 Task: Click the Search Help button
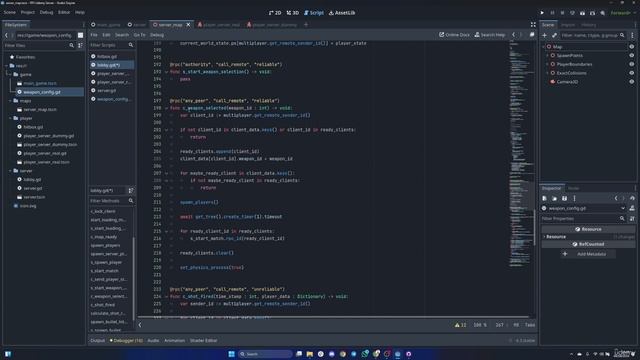[x=490, y=35]
